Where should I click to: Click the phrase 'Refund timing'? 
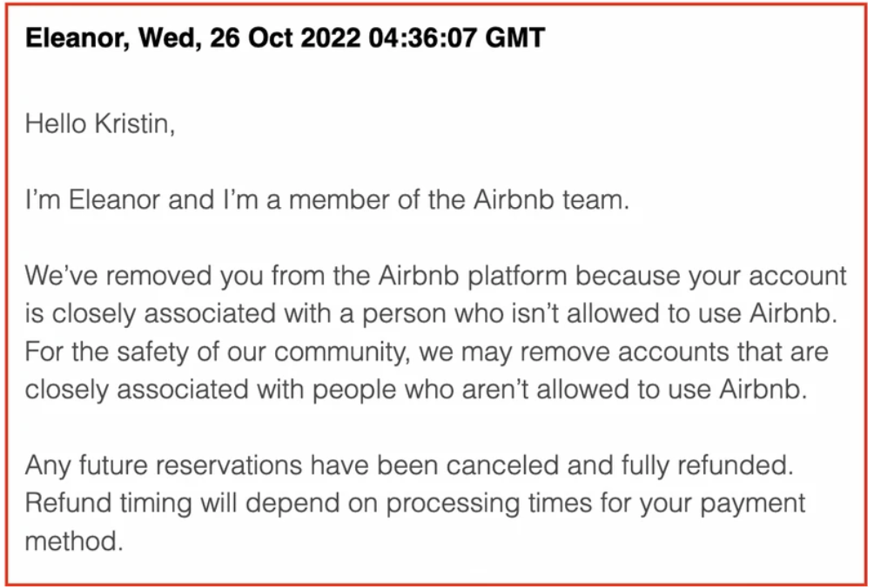(109, 503)
